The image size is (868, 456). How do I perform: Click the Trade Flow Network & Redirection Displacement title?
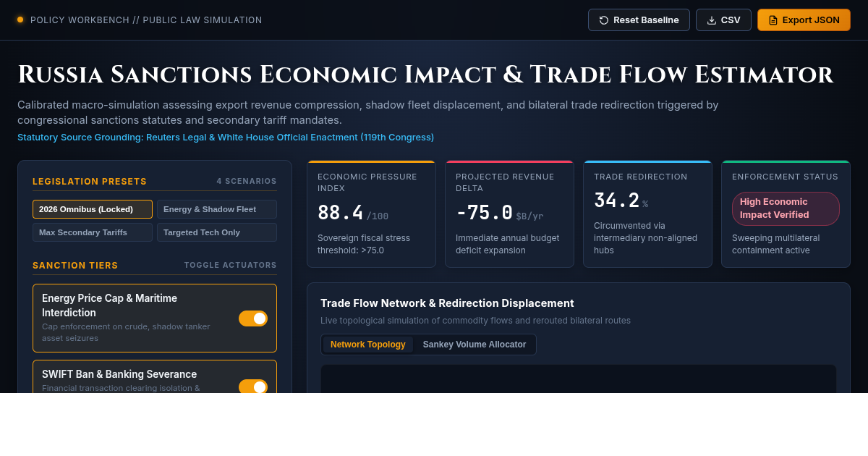click(447, 303)
